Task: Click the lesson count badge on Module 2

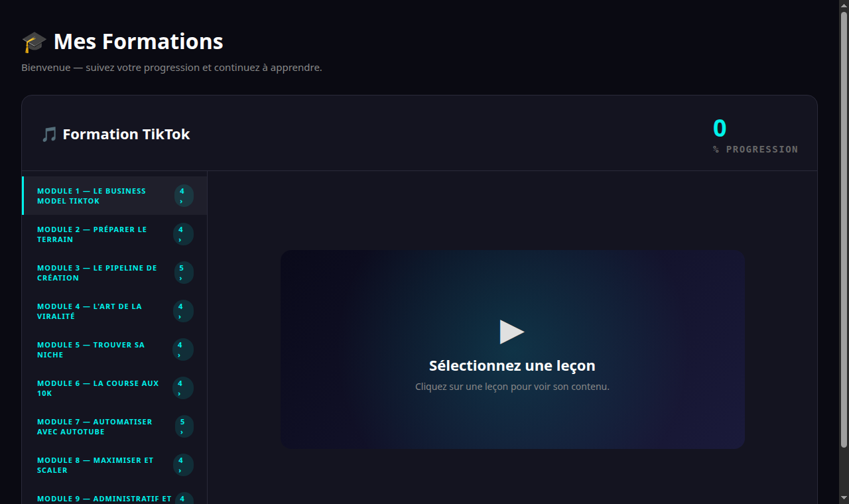Action: point(183,234)
